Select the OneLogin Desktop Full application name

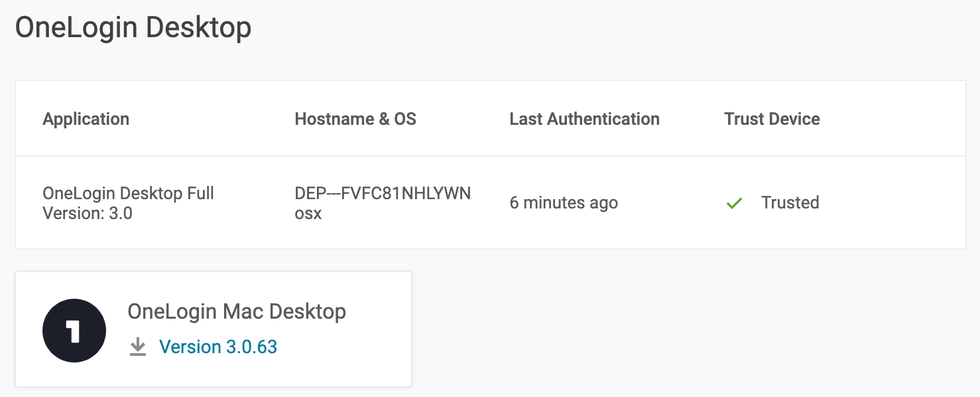[x=128, y=194]
